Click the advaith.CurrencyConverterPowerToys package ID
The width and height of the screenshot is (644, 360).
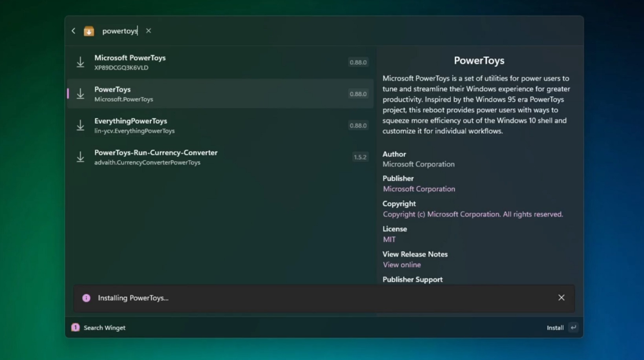[147, 163]
